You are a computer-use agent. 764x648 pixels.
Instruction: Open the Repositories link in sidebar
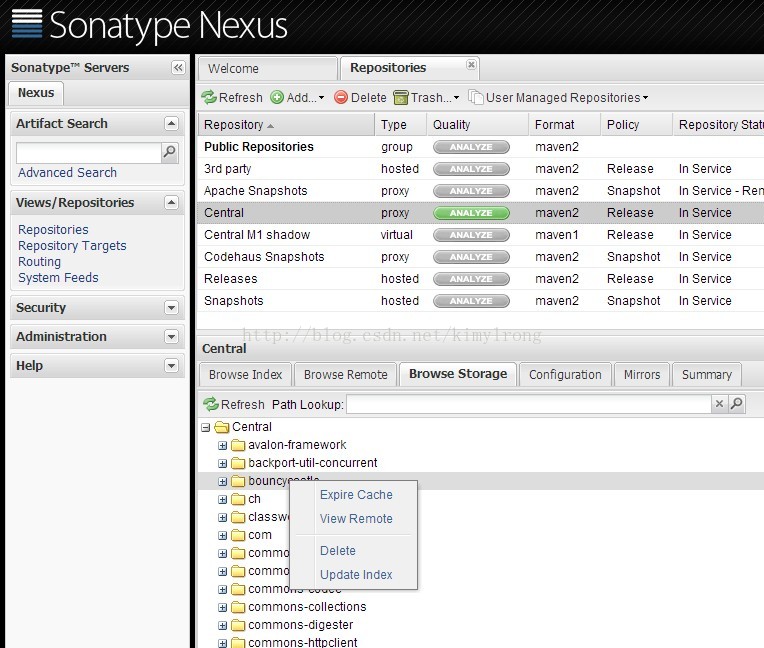click(x=53, y=229)
